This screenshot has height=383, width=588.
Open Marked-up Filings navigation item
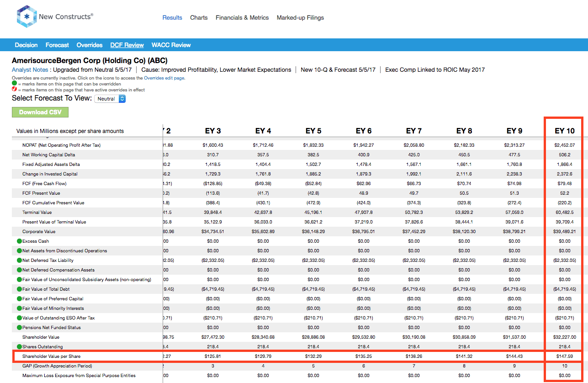click(300, 18)
